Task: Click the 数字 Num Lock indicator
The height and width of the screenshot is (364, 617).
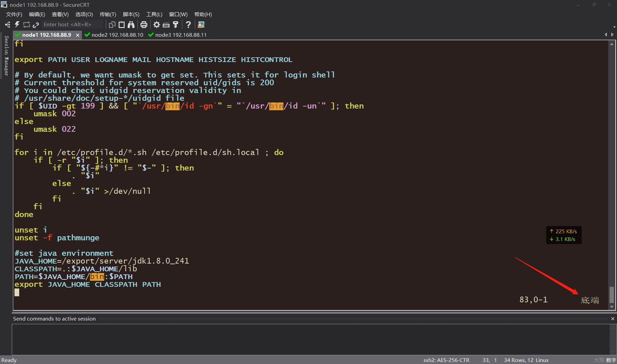Action: click(611, 360)
